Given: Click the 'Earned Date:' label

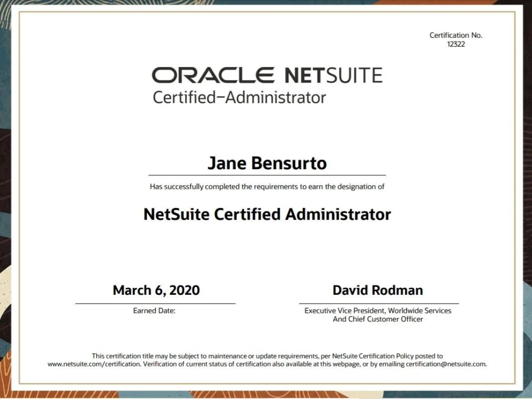Looking at the screenshot, I should pos(154,311).
